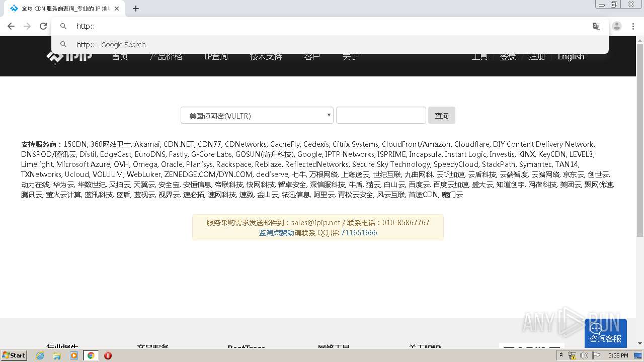
Task: Open the 工具 link in header
Action: (479, 56)
